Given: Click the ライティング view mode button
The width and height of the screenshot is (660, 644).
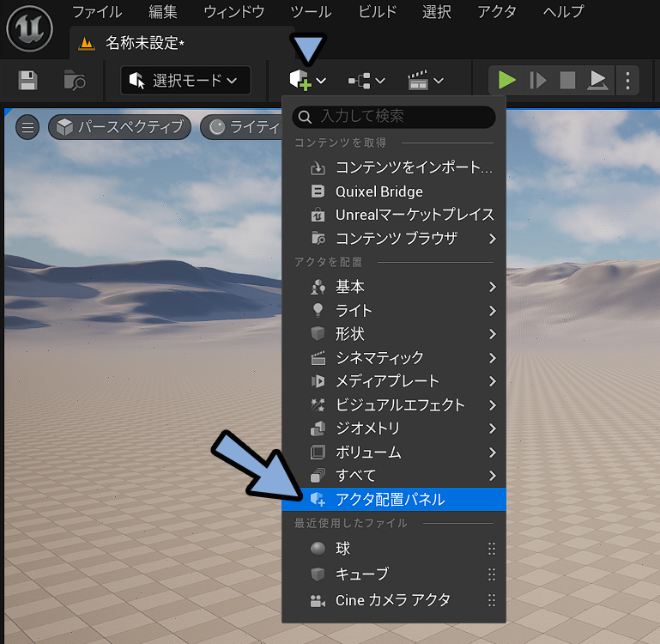Looking at the screenshot, I should tap(241, 127).
